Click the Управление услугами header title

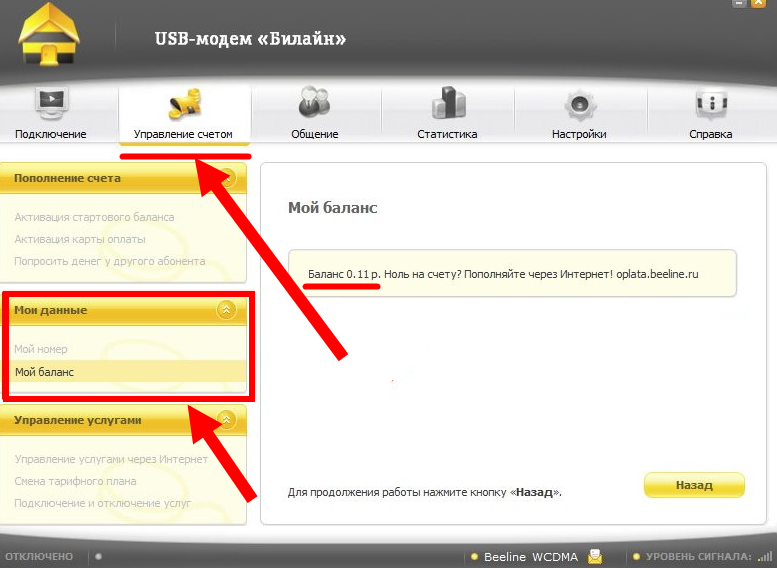coord(77,420)
